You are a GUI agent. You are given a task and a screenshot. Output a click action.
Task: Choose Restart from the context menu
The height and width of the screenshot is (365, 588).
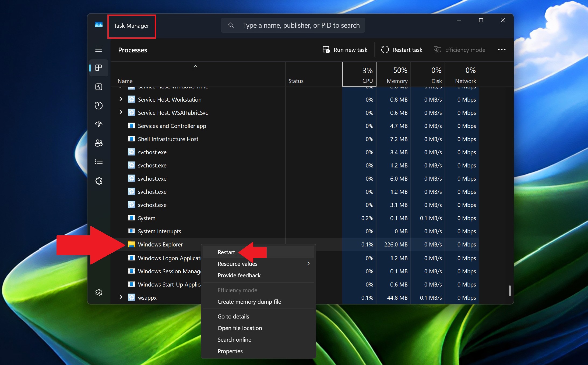click(259, 252)
